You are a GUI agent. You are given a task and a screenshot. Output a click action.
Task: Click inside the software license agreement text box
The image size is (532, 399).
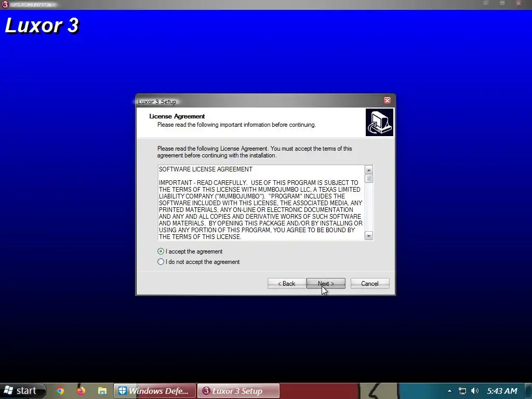coord(261,203)
